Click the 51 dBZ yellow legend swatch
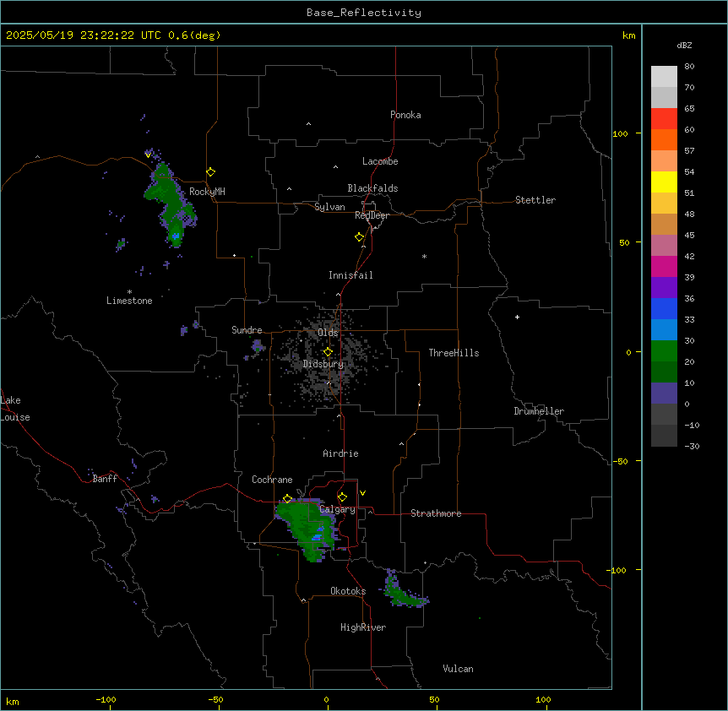The image size is (728, 711). 664,182
